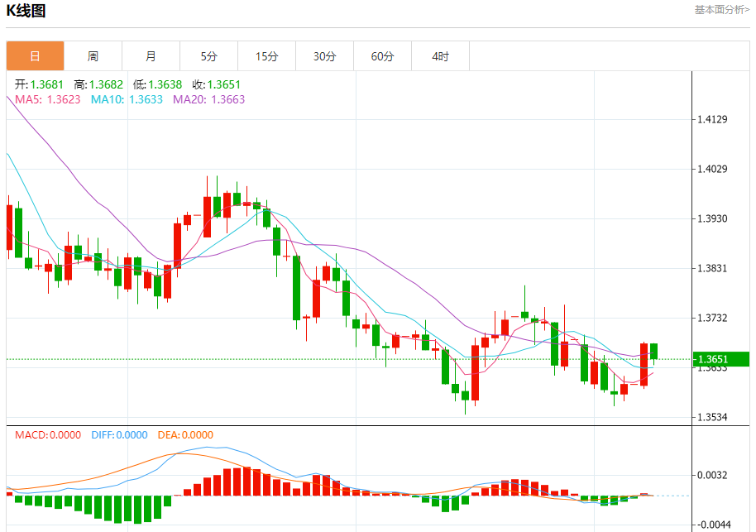Click the MA10: 1.3633 label
This screenshot has width=756, height=532.
click(x=127, y=99)
